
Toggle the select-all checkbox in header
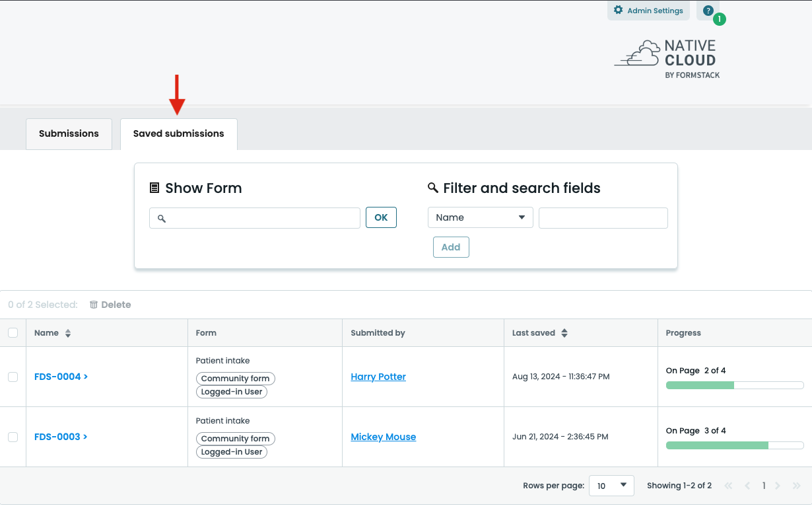[x=13, y=333]
